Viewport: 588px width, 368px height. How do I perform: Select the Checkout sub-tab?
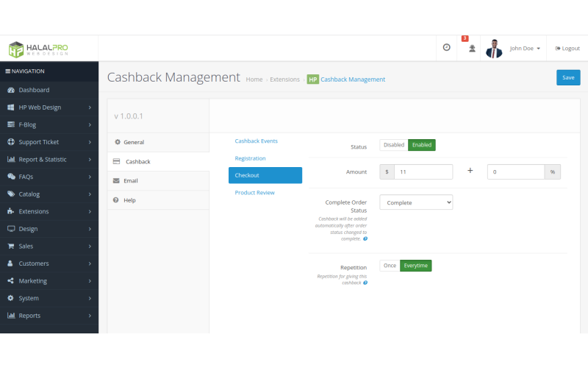265,175
